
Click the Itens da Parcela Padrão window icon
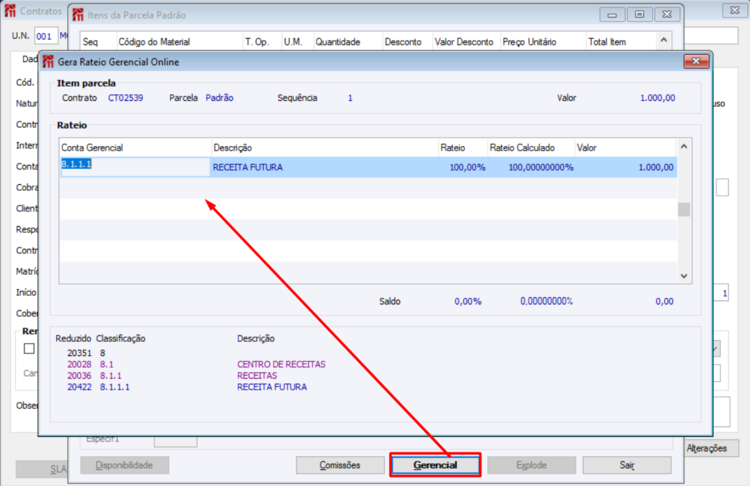pyautogui.click(x=78, y=15)
